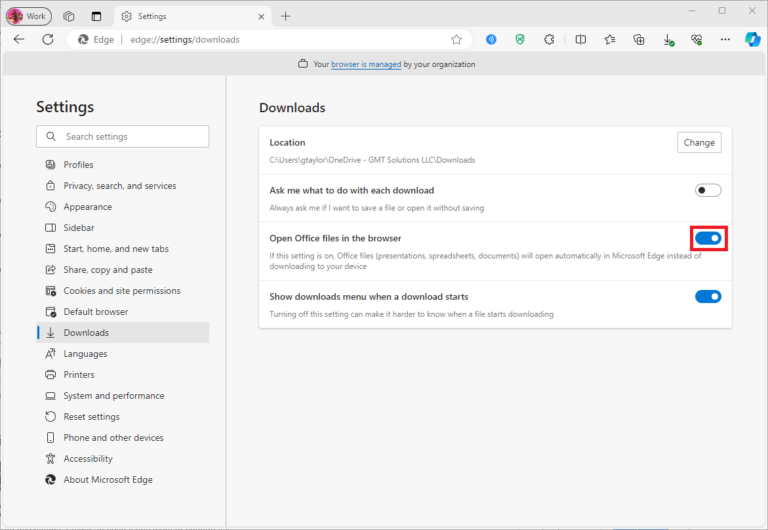Viewport: 768px width, 530px height.
Task: Open the Extensions puzzle icon
Action: point(549,40)
